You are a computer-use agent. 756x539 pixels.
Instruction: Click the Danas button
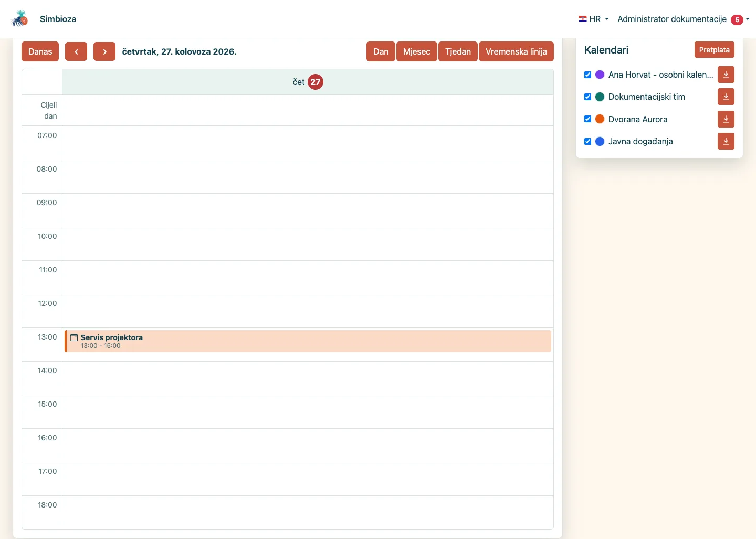pos(40,51)
